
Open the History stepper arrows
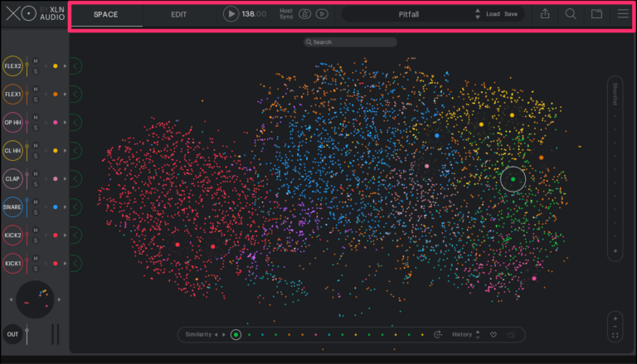[479, 334]
